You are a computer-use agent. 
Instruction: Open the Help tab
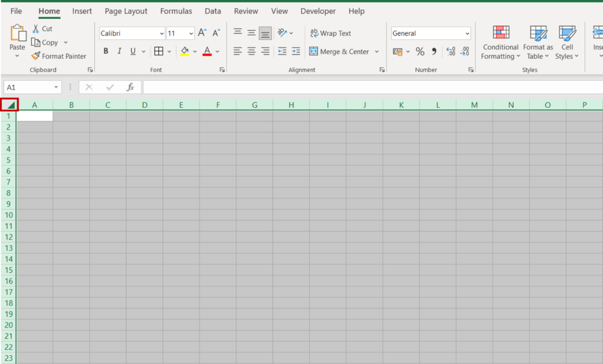point(356,11)
